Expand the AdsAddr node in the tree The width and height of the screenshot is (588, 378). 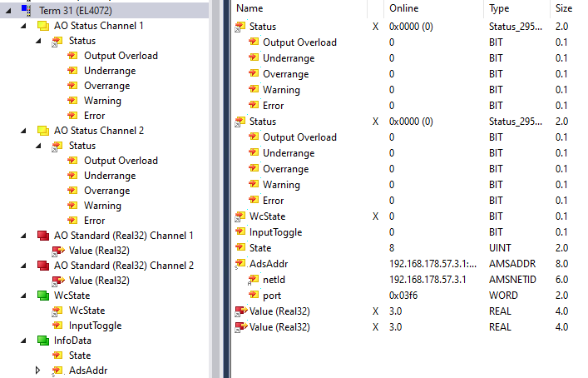(x=37, y=371)
